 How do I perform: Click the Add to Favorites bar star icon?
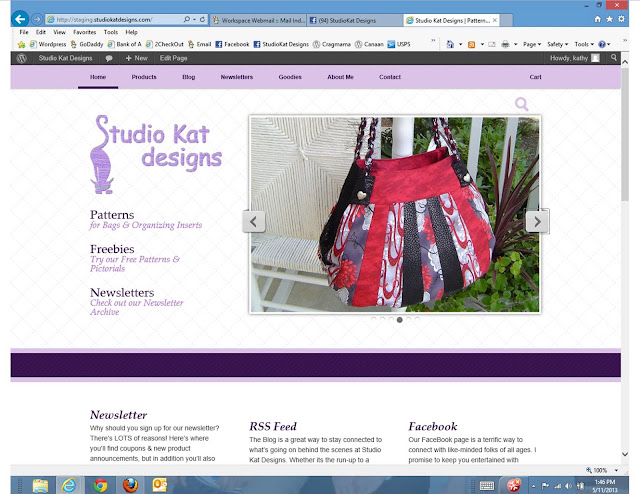(x=21, y=44)
